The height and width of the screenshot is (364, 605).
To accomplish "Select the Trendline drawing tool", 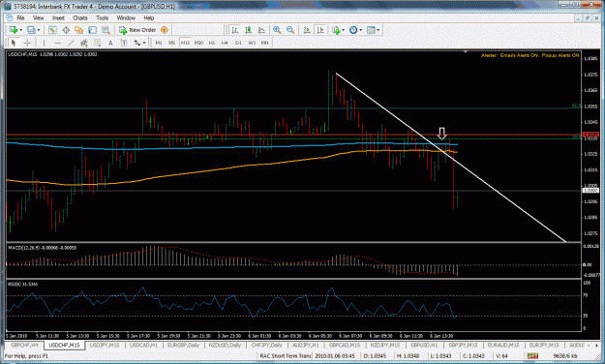I will coord(71,43).
